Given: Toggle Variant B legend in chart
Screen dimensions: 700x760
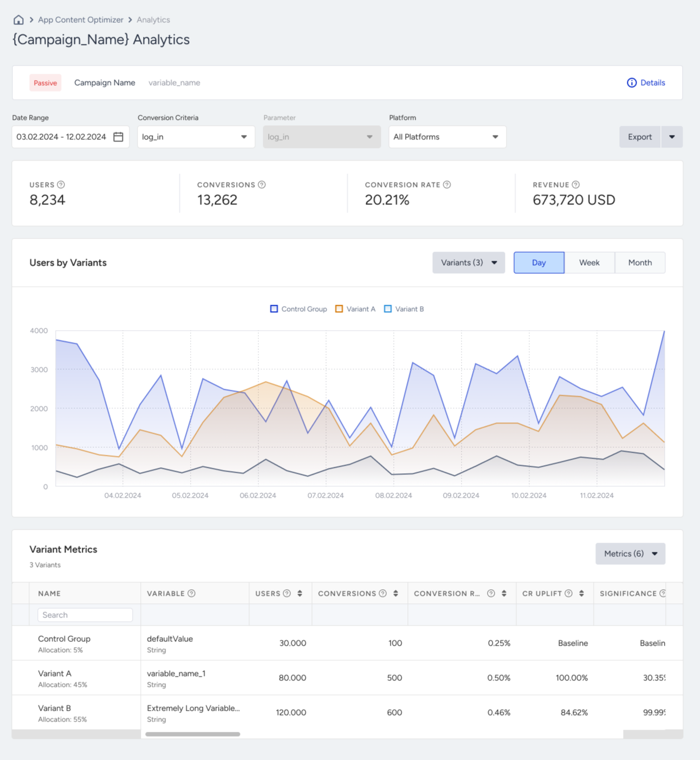Looking at the screenshot, I should [x=404, y=309].
